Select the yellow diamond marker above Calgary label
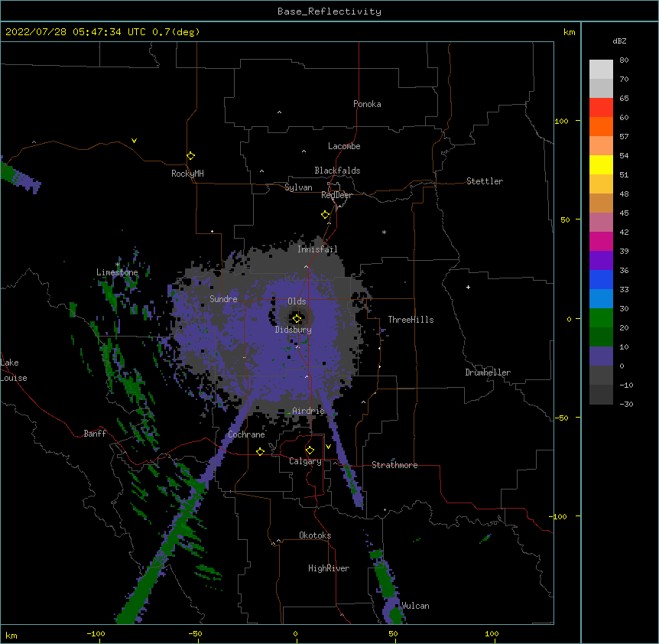 310,450
